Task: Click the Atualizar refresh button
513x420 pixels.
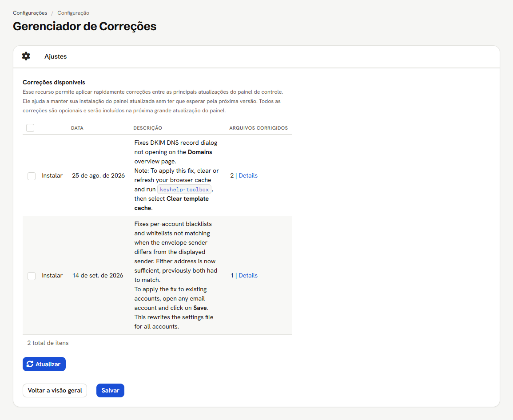Action: tap(44, 364)
